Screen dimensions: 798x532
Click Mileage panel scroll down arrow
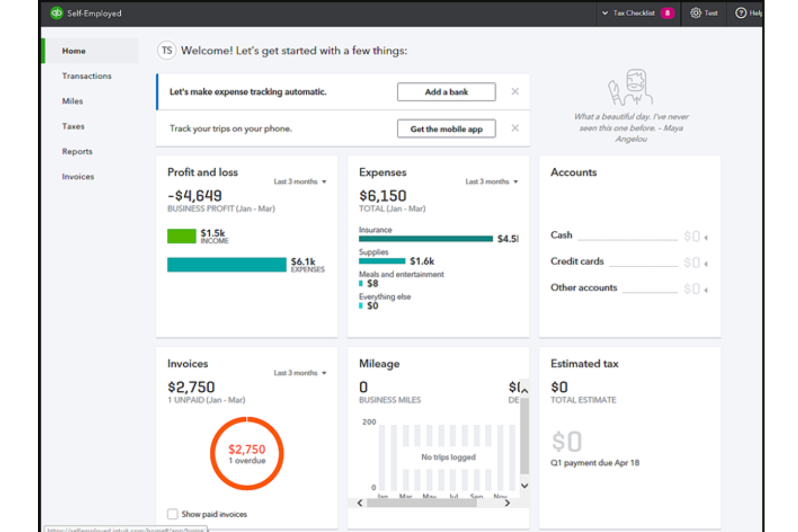point(524,486)
